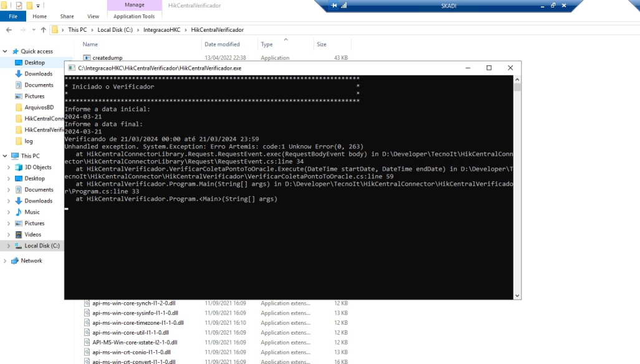Screen dimensions: 640x364
Task: Select the ArquivosBD quick access folder
Action: [39, 107]
